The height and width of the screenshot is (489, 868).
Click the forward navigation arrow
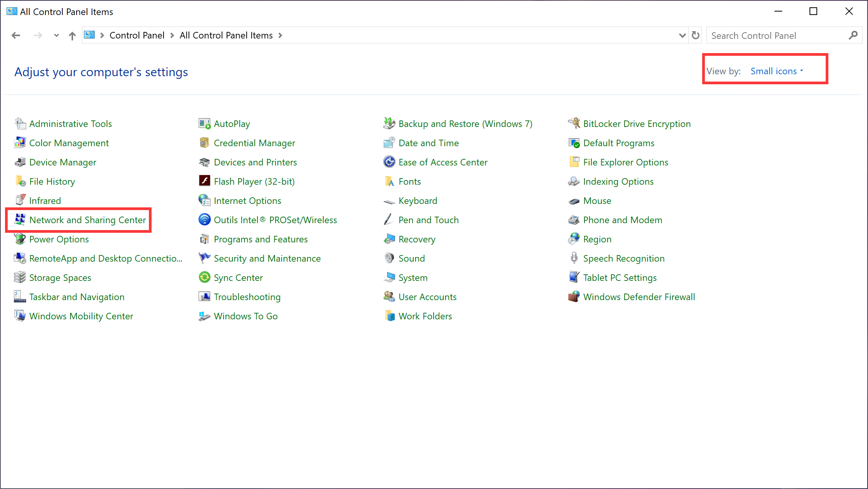click(x=37, y=35)
